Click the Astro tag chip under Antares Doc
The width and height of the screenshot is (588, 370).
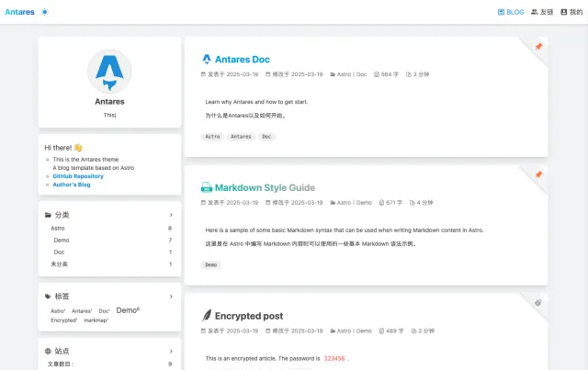pyautogui.click(x=212, y=137)
